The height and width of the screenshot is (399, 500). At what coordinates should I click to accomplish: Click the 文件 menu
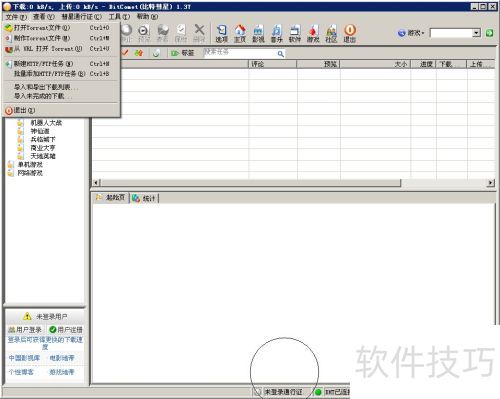[x=16, y=17]
